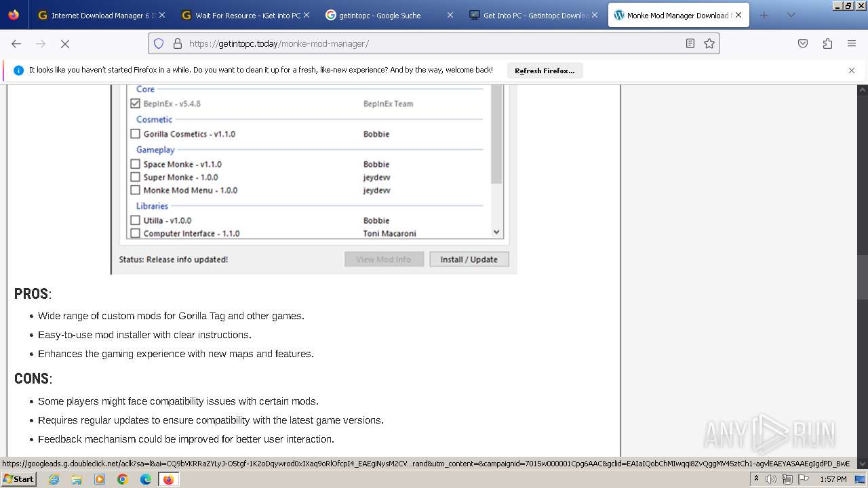Stop loading the page

pos(65,43)
